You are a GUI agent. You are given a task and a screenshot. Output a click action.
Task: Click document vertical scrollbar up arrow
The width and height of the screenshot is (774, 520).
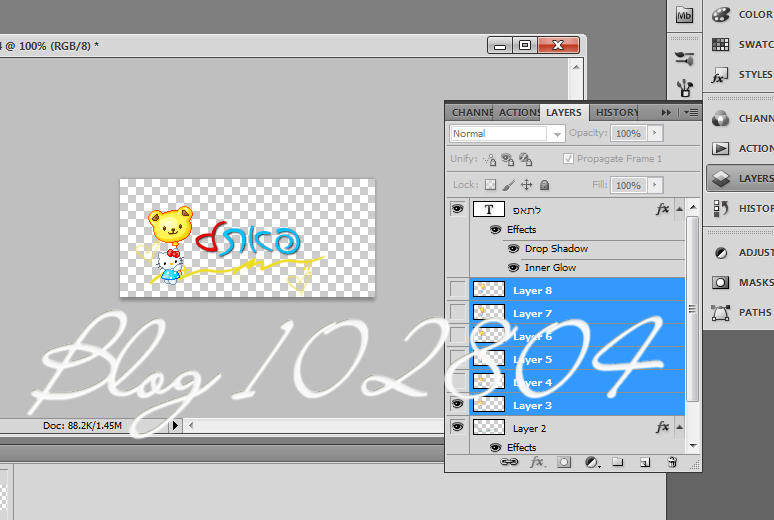click(x=577, y=67)
